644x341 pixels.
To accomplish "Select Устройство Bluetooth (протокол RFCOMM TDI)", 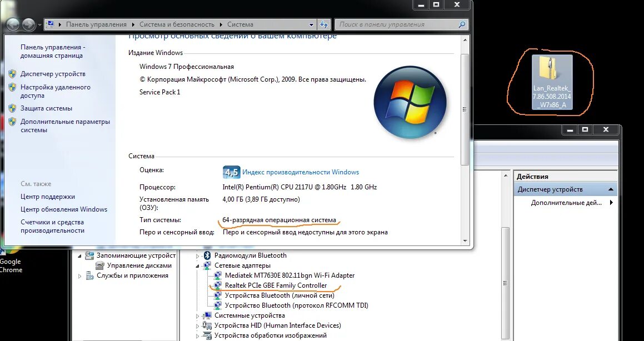I will point(297,305).
